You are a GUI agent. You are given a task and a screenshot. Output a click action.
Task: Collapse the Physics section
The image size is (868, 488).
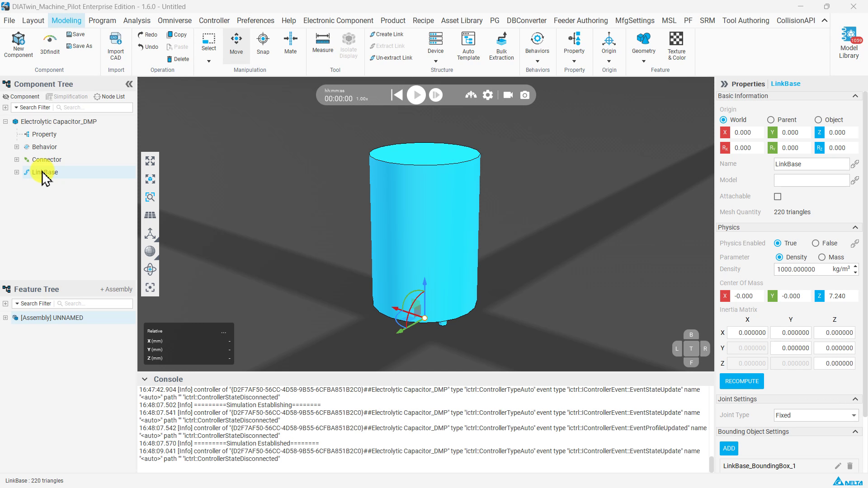coord(855,227)
